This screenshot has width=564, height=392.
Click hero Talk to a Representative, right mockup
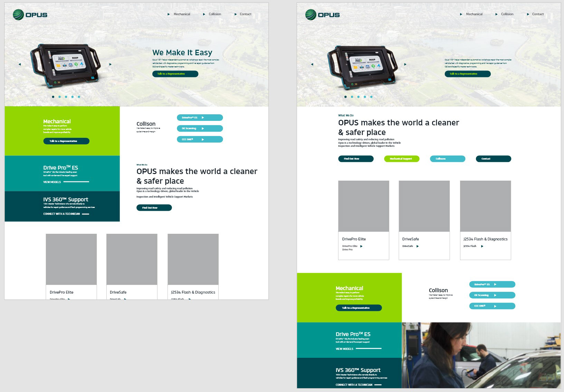pyautogui.click(x=468, y=74)
